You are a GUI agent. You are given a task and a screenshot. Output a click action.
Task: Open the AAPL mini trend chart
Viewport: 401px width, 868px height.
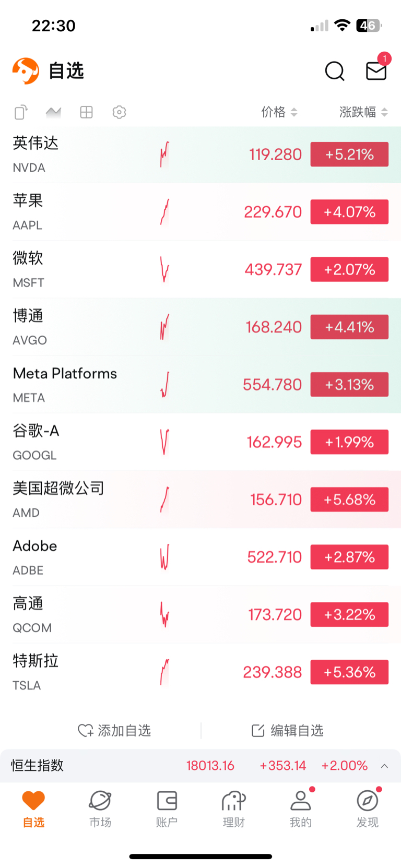click(x=164, y=212)
